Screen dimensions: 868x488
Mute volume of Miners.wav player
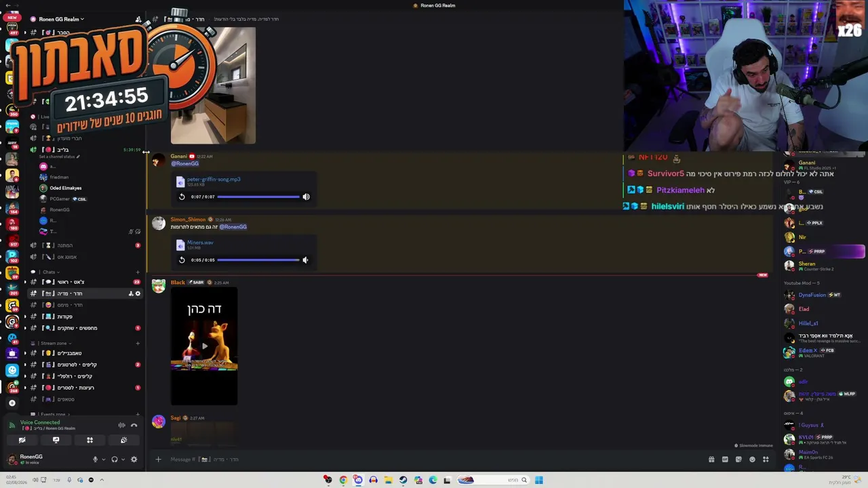(305, 260)
